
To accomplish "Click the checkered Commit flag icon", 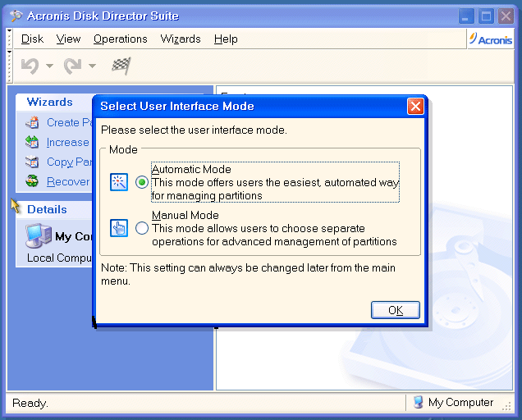I will pos(121,66).
